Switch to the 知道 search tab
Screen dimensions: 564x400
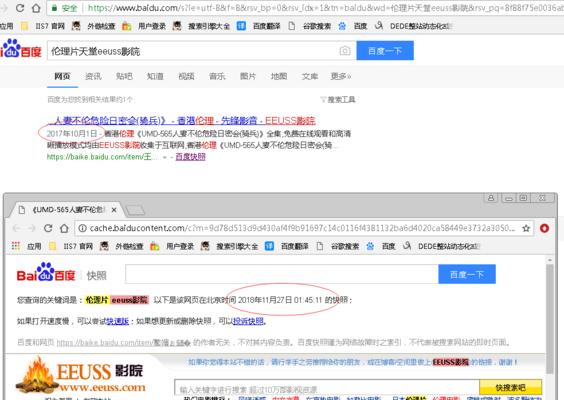pyautogui.click(x=155, y=76)
